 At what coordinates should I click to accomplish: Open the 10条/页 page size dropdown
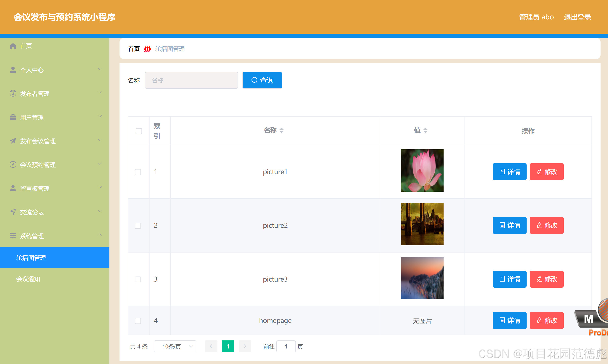pyautogui.click(x=175, y=346)
